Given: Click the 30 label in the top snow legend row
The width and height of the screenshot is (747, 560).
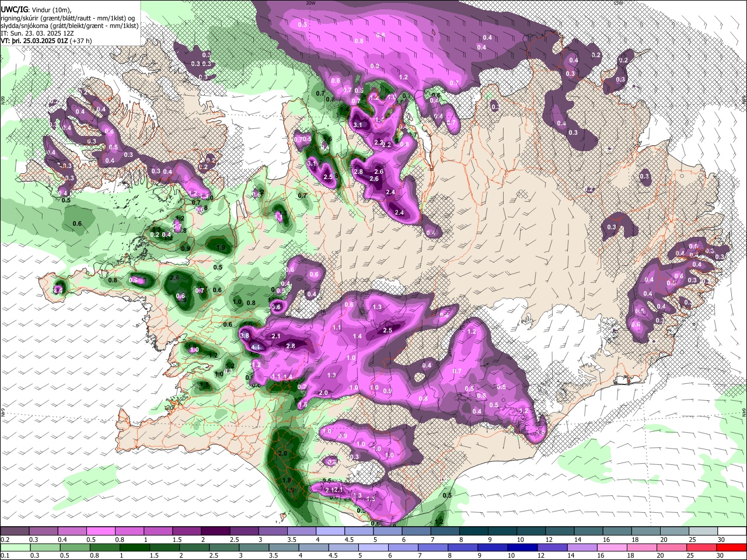Looking at the screenshot, I should (x=721, y=538).
